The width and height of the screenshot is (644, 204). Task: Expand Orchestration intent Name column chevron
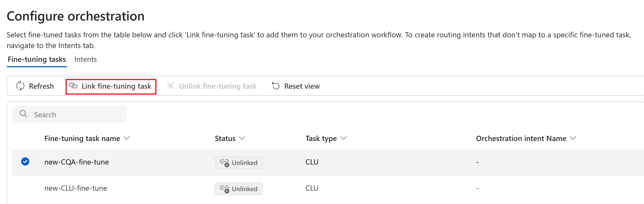tap(573, 138)
